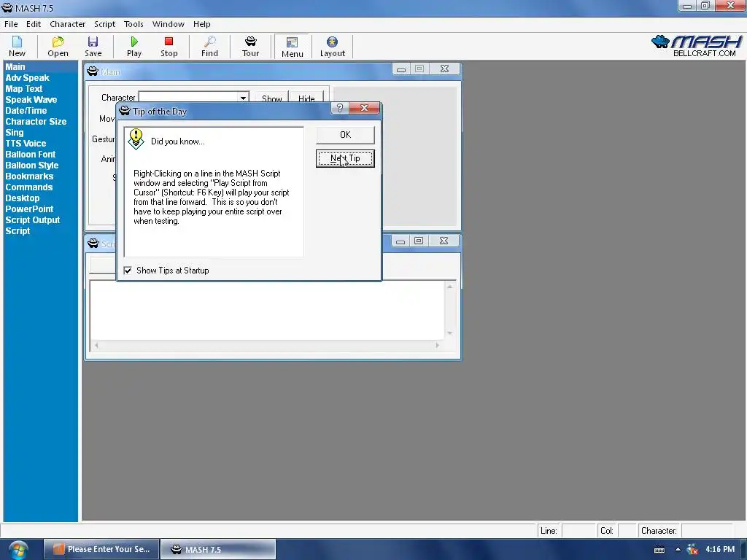
Task: Select Script in the sidebar
Action: (18, 231)
